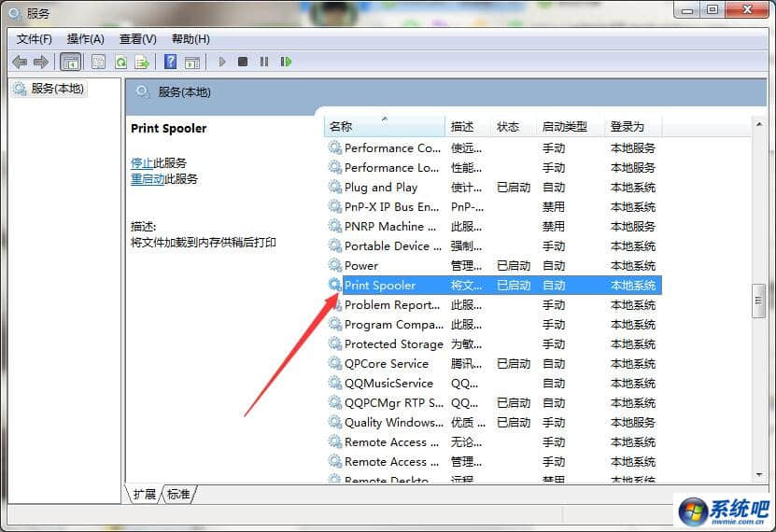Click the Restart service icon
This screenshot has height=532, width=776.
pyautogui.click(x=286, y=62)
